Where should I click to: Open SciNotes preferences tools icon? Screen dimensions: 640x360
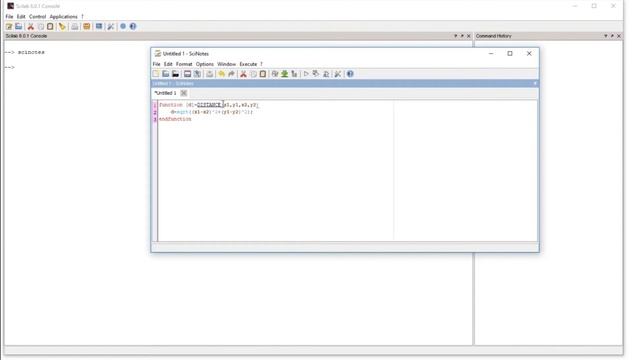[338, 74]
